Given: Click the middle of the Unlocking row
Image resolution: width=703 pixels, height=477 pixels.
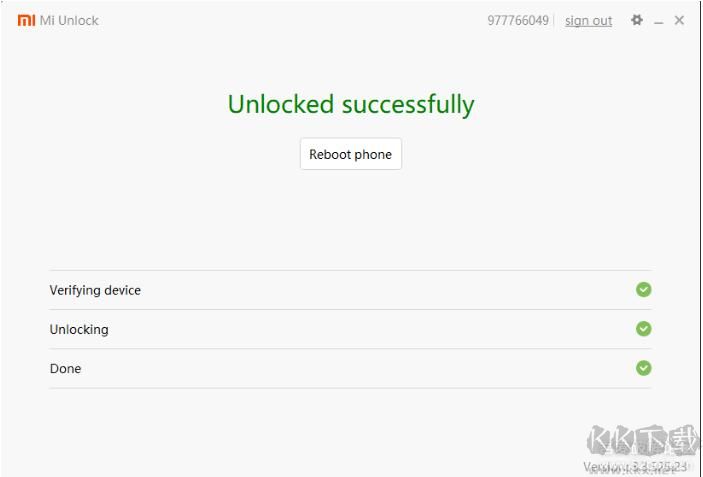Looking at the screenshot, I should click(x=350, y=329).
